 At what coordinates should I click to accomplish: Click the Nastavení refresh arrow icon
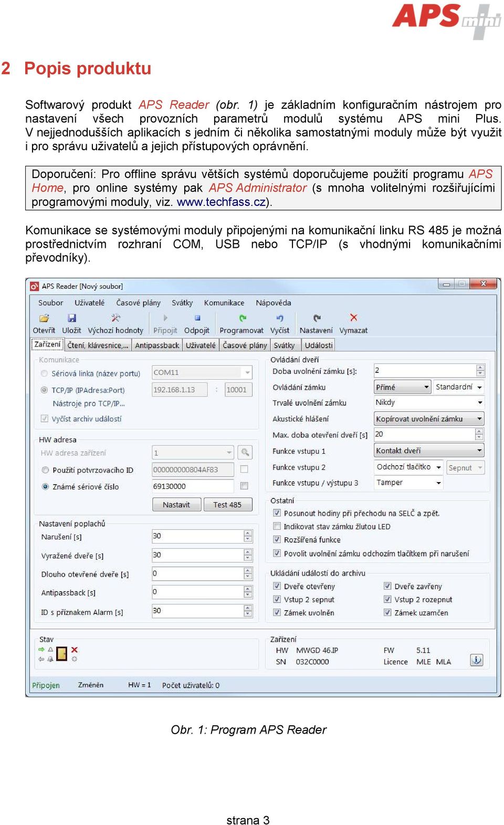tap(317, 318)
